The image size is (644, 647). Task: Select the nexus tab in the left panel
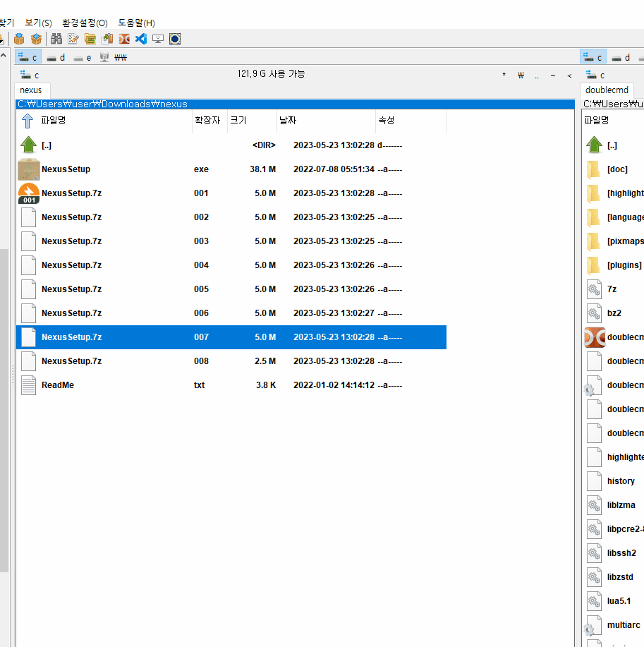click(x=31, y=90)
